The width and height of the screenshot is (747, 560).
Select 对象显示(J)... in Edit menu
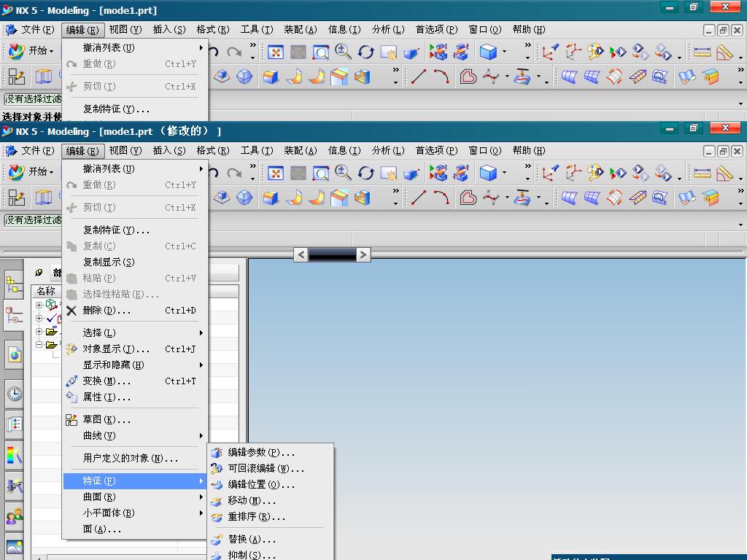tap(135, 349)
